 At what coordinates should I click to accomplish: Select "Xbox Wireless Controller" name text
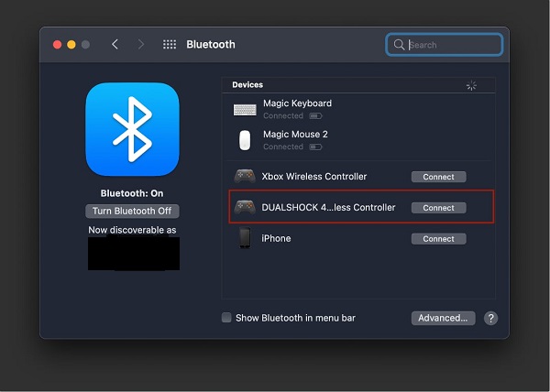click(313, 176)
